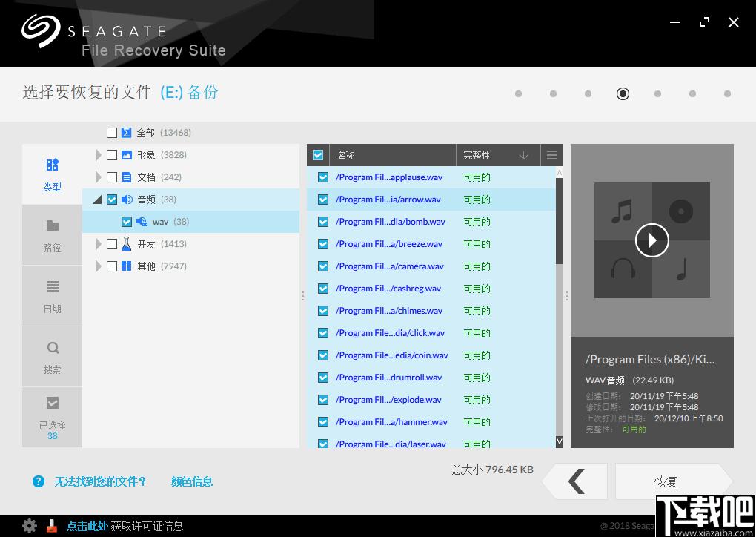The height and width of the screenshot is (537, 756).
Task: Uncheck the 音频 (38) checkbox
Action: pyautogui.click(x=112, y=200)
